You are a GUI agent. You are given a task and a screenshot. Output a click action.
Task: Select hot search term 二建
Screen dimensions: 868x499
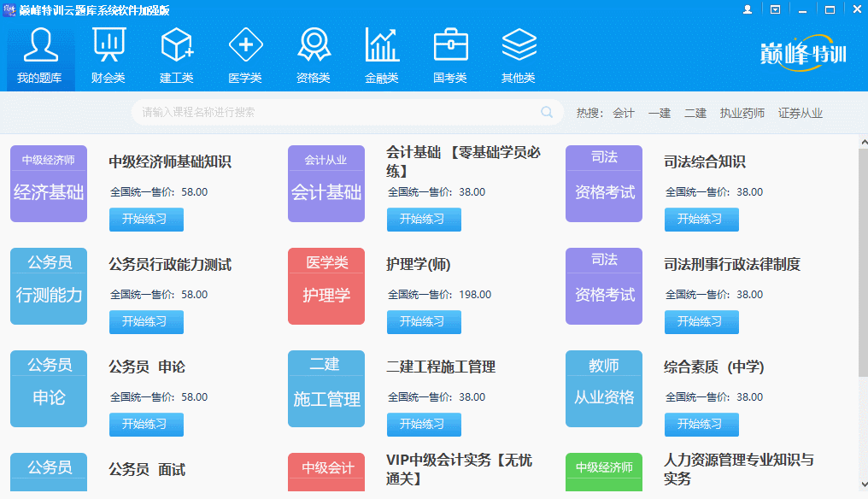click(x=695, y=113)
